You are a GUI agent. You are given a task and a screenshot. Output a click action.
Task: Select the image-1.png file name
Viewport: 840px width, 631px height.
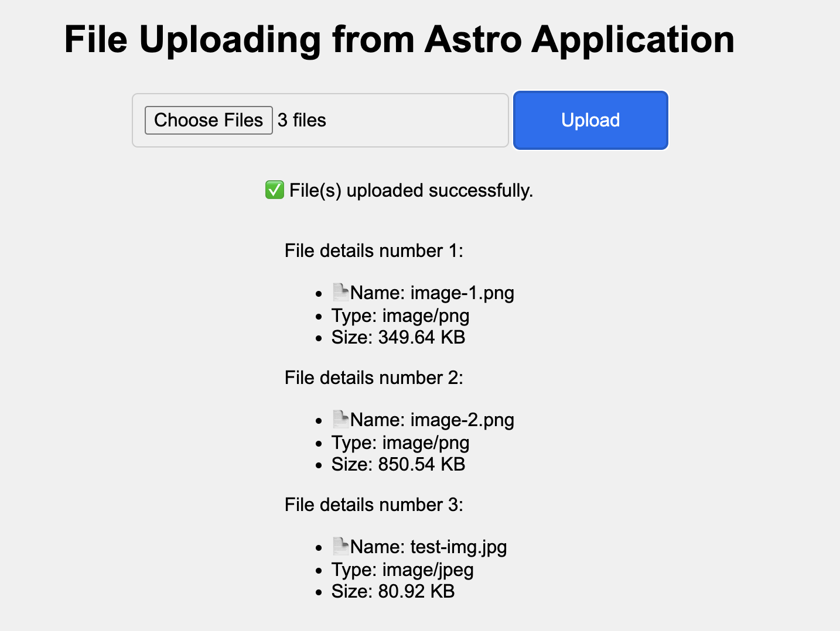pos(463,293)
